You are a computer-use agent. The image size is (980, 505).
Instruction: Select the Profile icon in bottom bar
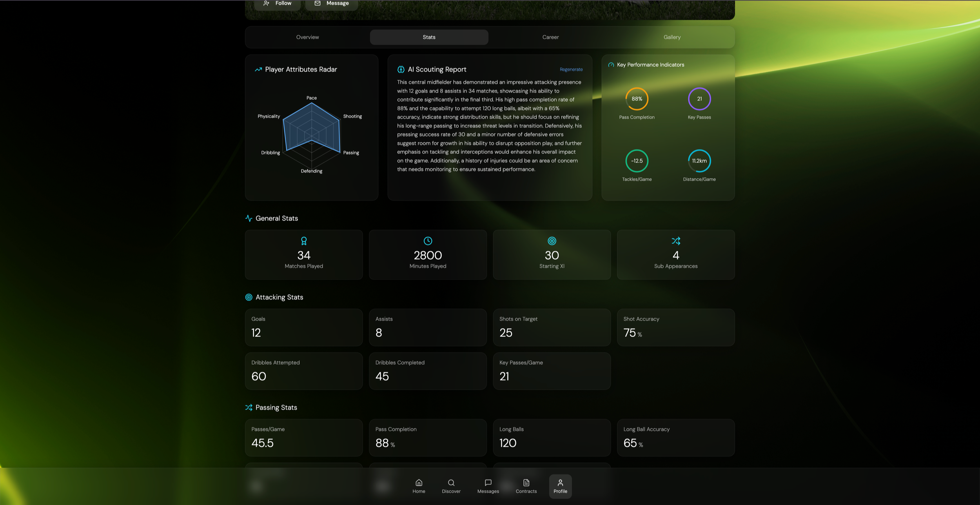(x=560, y=483)
